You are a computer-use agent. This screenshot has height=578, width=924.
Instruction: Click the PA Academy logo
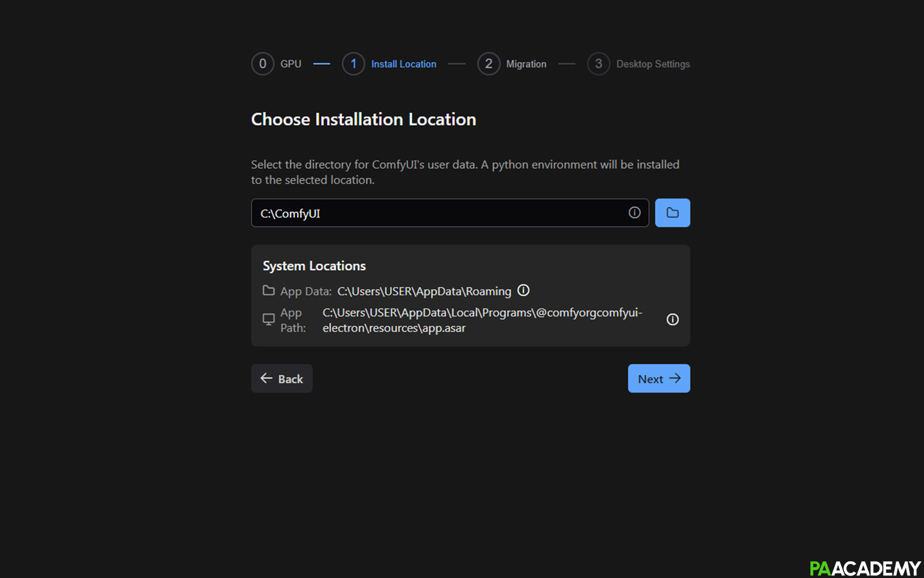point(865,568)
